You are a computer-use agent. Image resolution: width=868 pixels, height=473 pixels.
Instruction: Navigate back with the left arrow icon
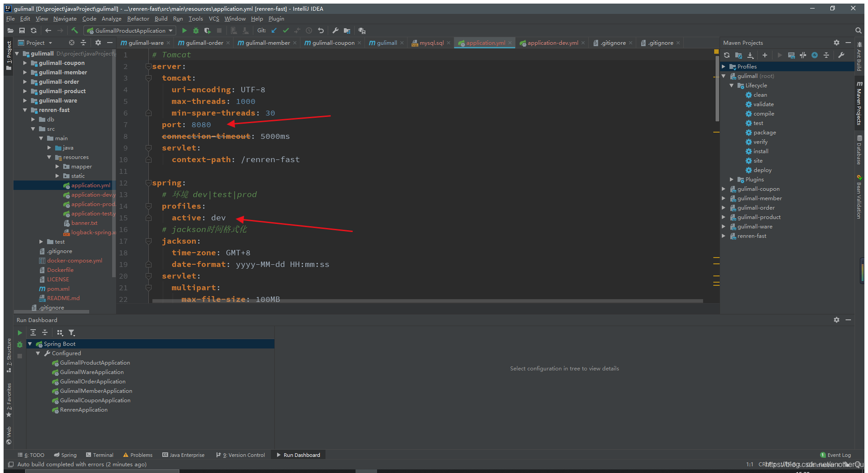click(x=48, y=30)
